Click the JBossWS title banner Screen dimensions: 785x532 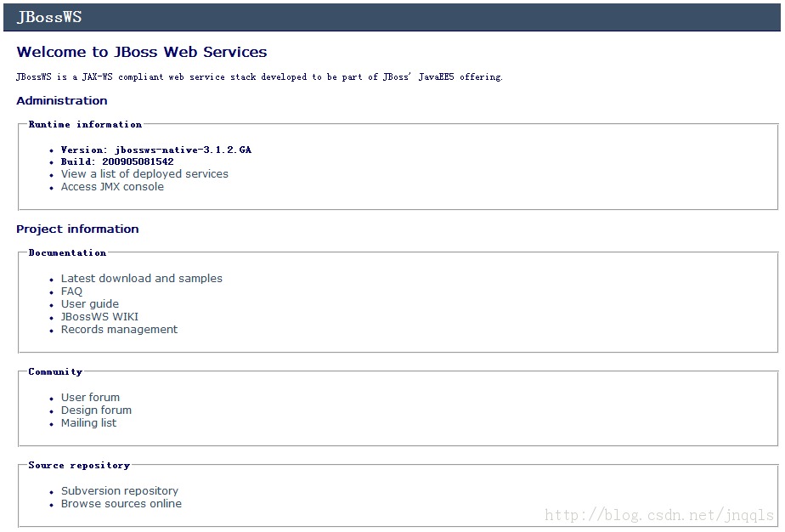[49, 16]
